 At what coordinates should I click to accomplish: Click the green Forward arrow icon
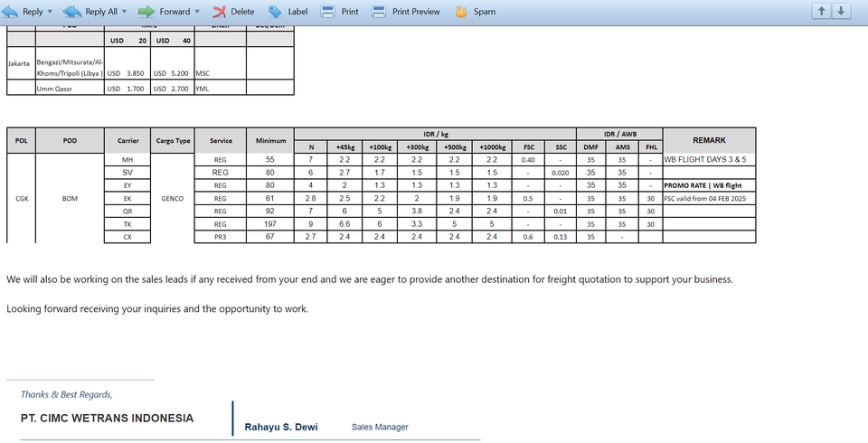(146, 12)
